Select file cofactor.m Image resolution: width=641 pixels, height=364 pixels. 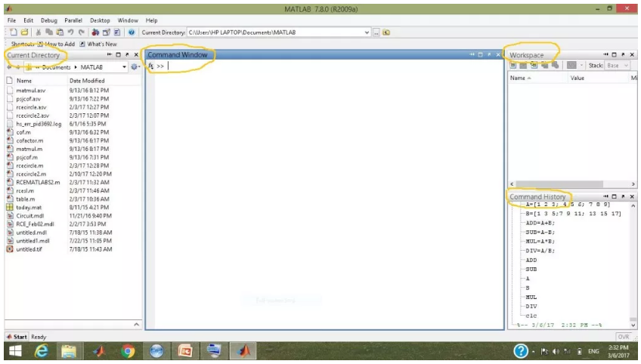pos(29,140)
